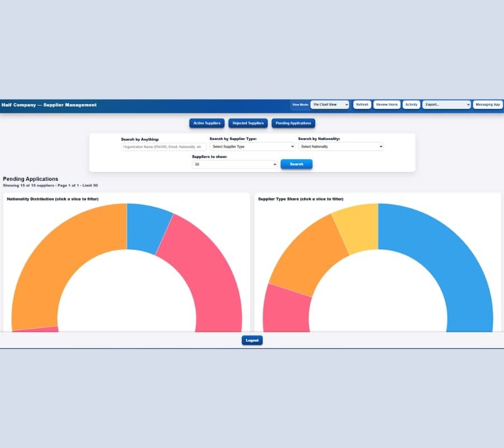Click the Search button
The width and height of the screenshot is (504, 448).
point(296,164)
